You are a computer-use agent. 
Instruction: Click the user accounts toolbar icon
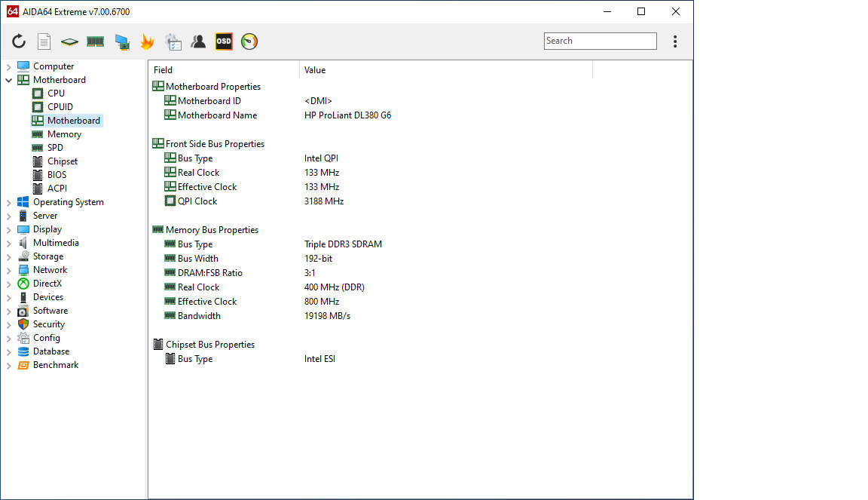coord(198,41)
